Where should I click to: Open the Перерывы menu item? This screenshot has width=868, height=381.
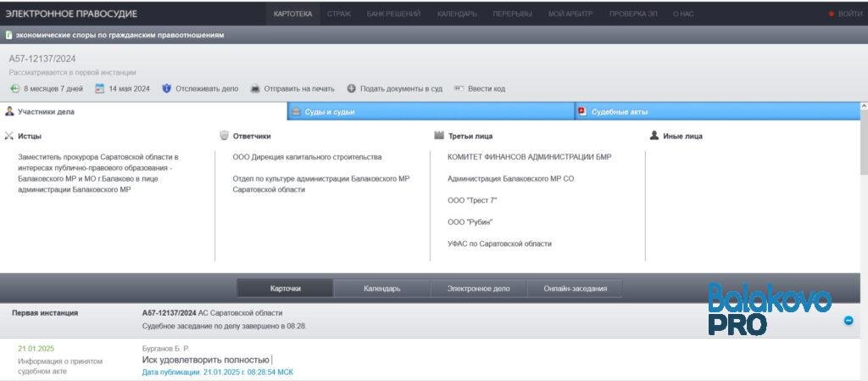coord(513,14)
